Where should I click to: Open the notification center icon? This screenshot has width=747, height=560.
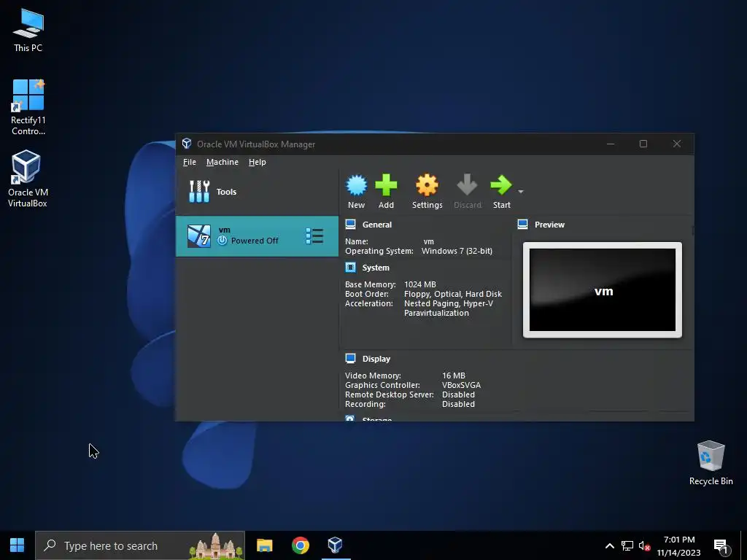[721, 545]
